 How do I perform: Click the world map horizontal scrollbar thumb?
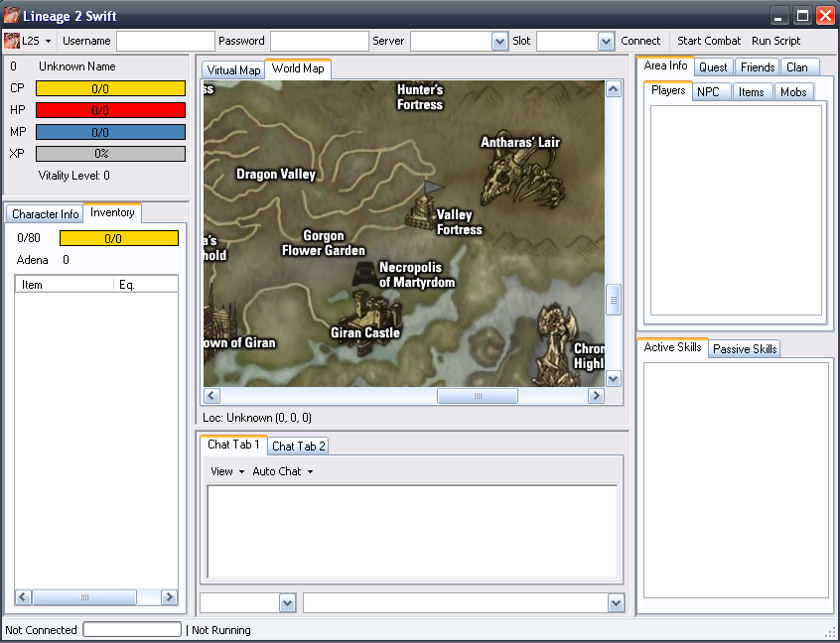478,396
